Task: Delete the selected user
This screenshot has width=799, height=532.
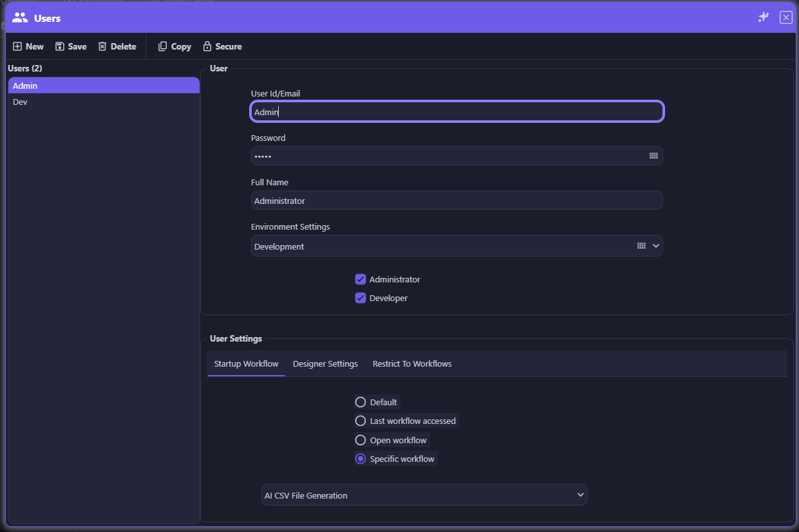Action: (x=117, y=46)
